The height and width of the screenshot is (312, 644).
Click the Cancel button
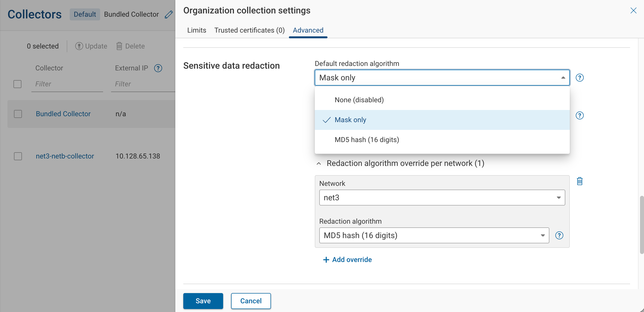tap(251, 301)
